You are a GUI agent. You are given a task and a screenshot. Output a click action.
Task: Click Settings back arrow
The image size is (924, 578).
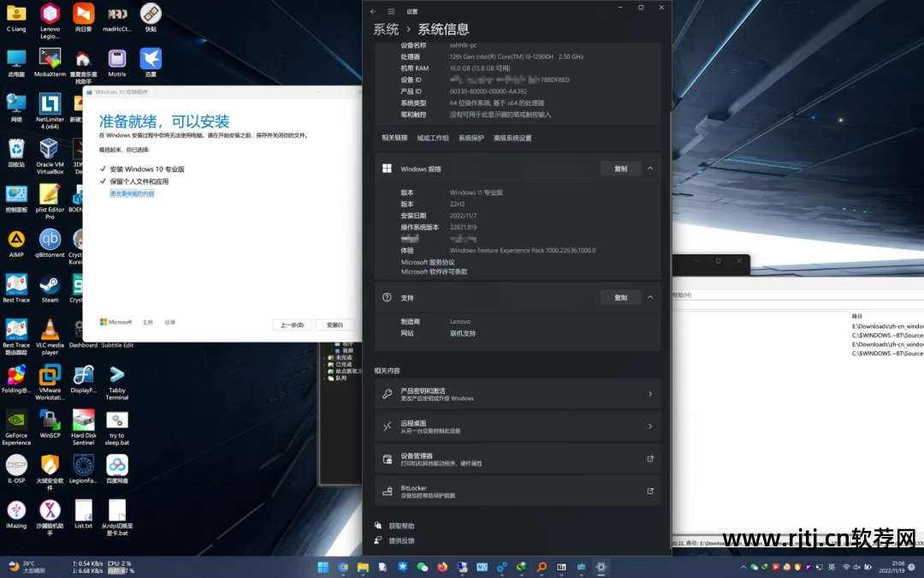pyautogui.click(x=373, y=11)
